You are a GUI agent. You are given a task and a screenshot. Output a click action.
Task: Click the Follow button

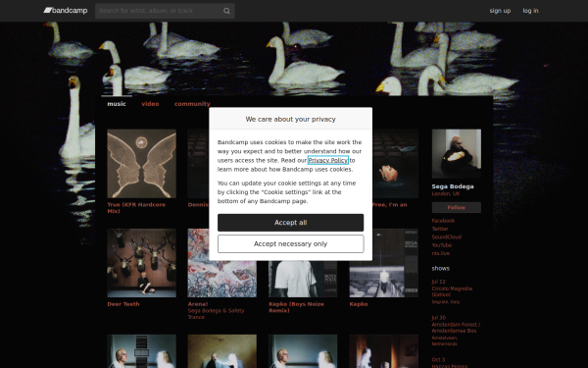pos(457,207)
